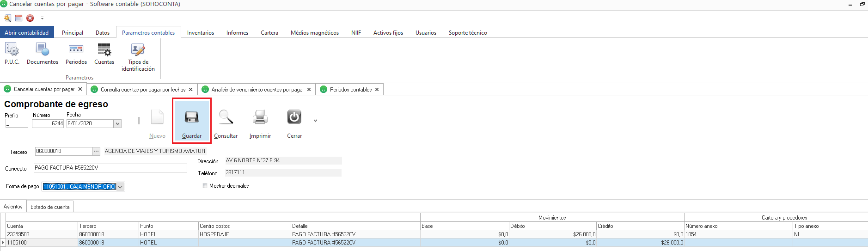
Task: Open the P.U.C. parameters icon
Action: point(12,49)
